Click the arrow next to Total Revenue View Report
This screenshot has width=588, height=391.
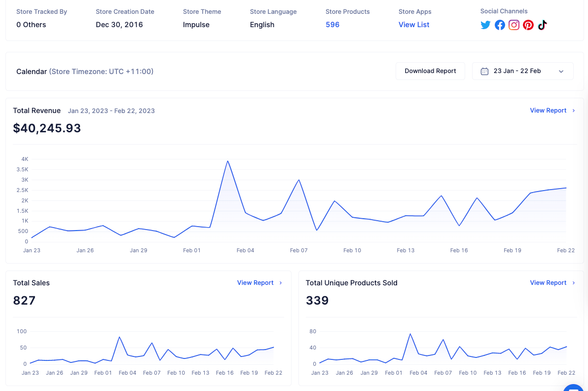(x=573, y=110)
